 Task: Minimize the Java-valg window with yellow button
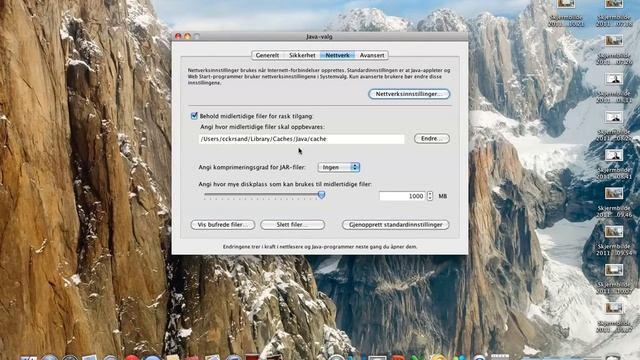[187, 36]
